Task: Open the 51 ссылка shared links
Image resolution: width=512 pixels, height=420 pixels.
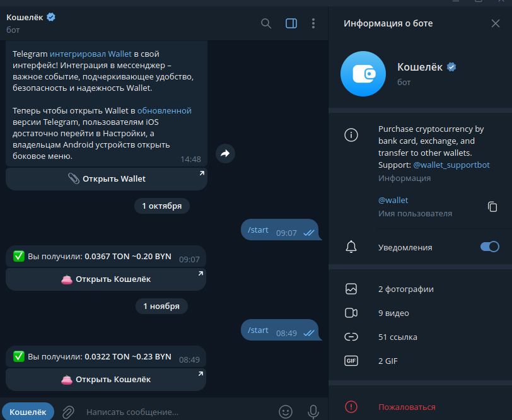Action: pos(420,337)
